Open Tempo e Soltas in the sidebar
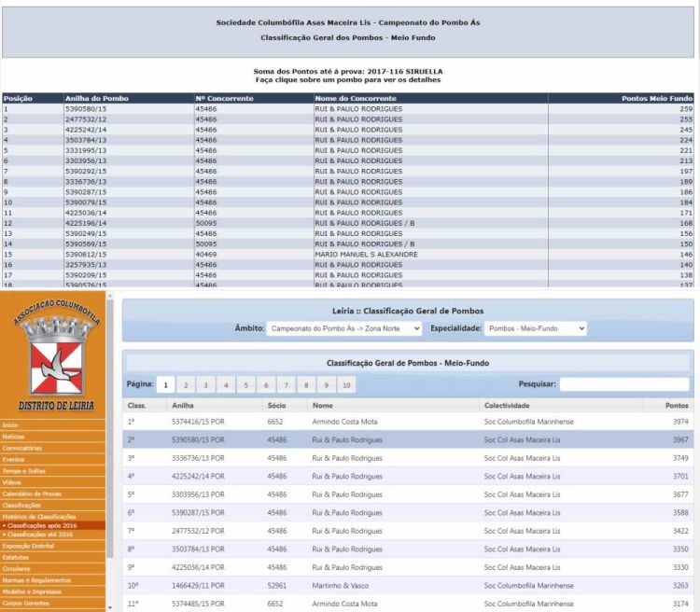 52,471
